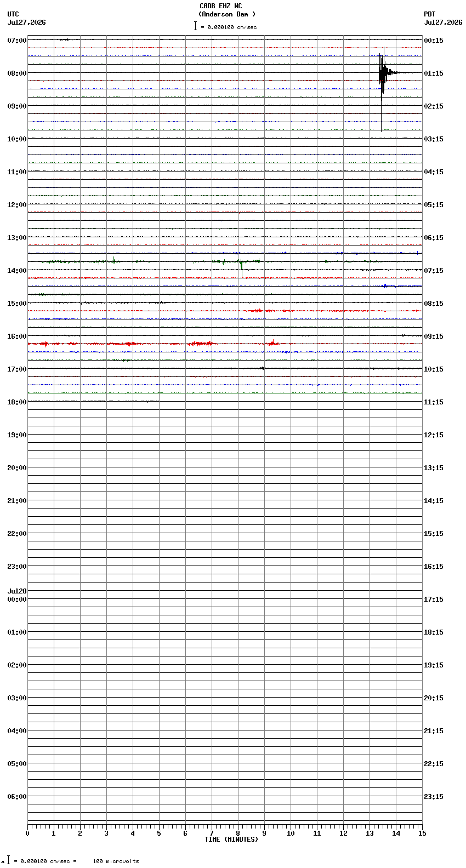Screen dimensions: 466x868
Task: Click the '11:15' PDT row label
Action: click(x=434, y=402)
